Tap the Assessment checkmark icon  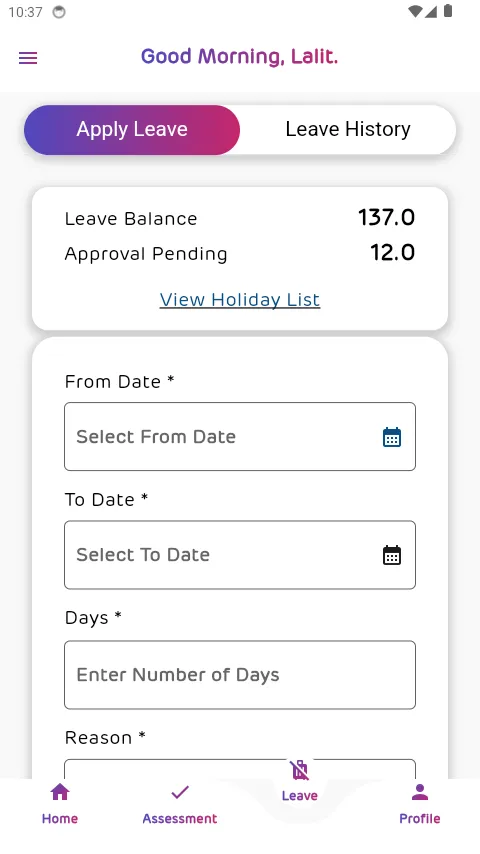pos(180,792)
